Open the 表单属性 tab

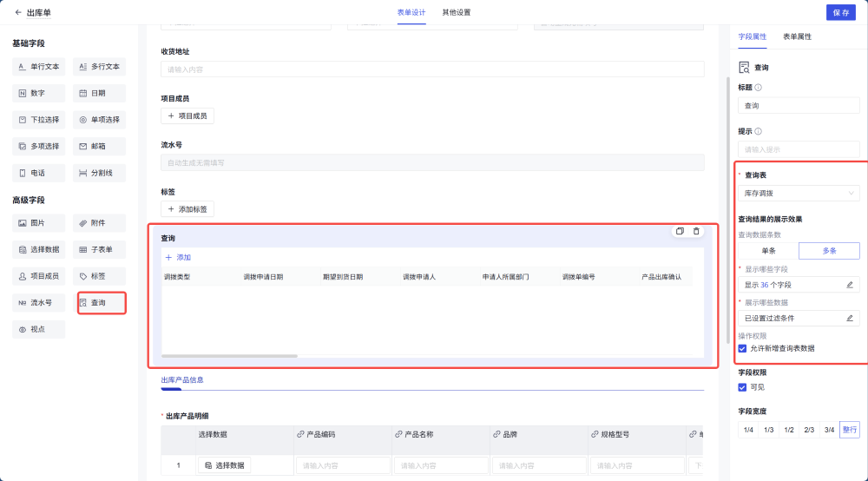797,36
